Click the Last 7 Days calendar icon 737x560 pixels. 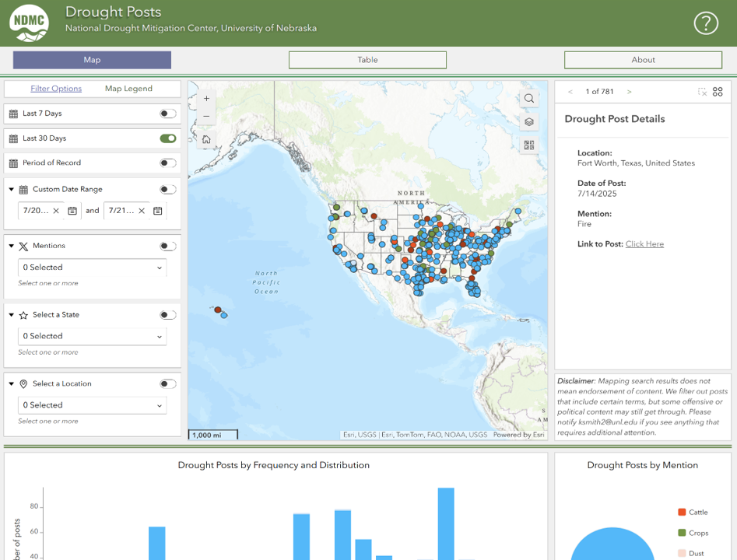(x=14, y=114)
